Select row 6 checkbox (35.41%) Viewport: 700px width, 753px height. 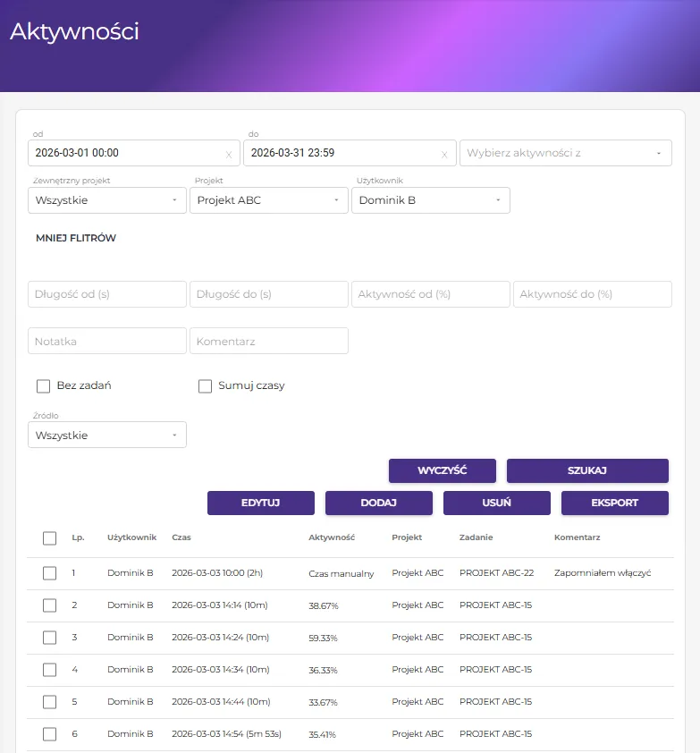coord(49,734)
